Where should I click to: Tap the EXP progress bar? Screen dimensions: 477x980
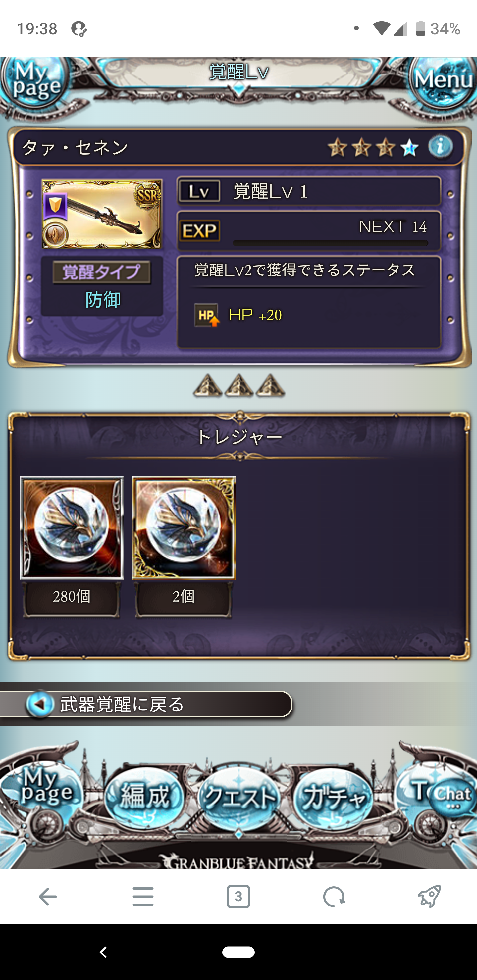331,243
